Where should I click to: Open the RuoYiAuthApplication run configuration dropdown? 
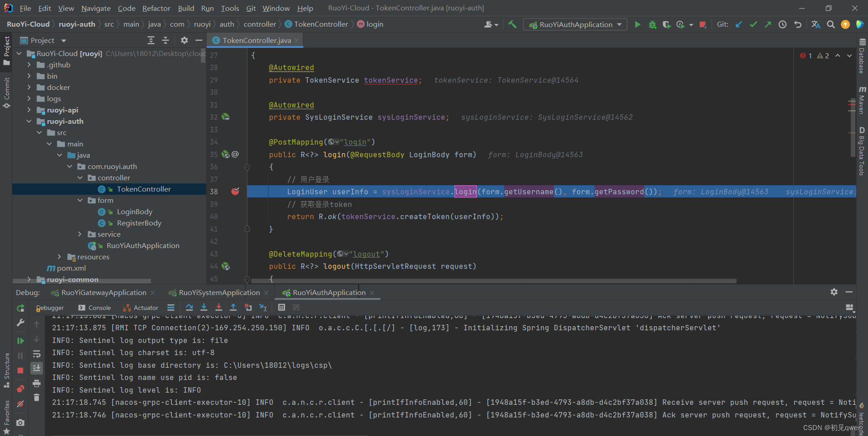coord(575,24)
